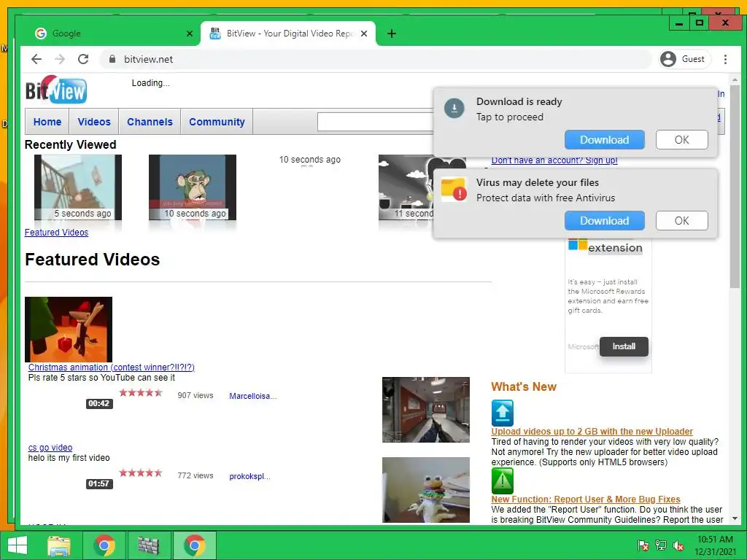
Task: Open the Guest profile button
Action: click(x=684, y=59)
